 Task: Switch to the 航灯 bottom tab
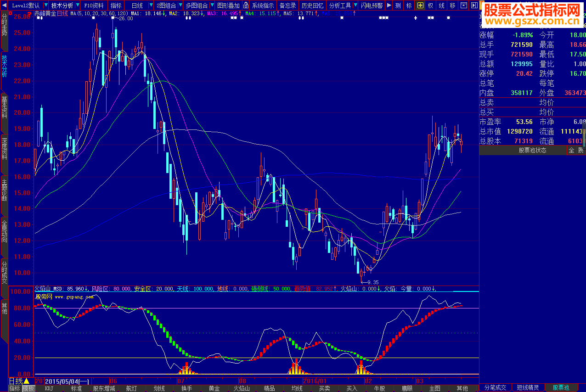coord(132,388)
